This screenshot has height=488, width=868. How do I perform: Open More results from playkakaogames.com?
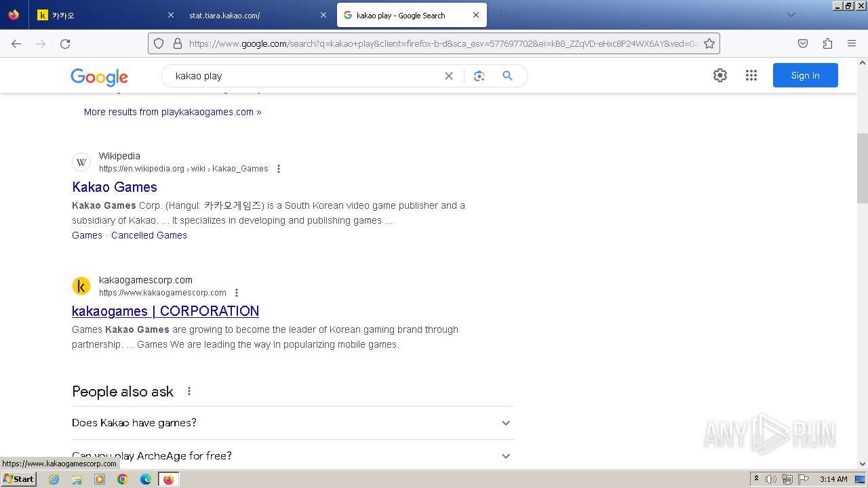point(173,112)
